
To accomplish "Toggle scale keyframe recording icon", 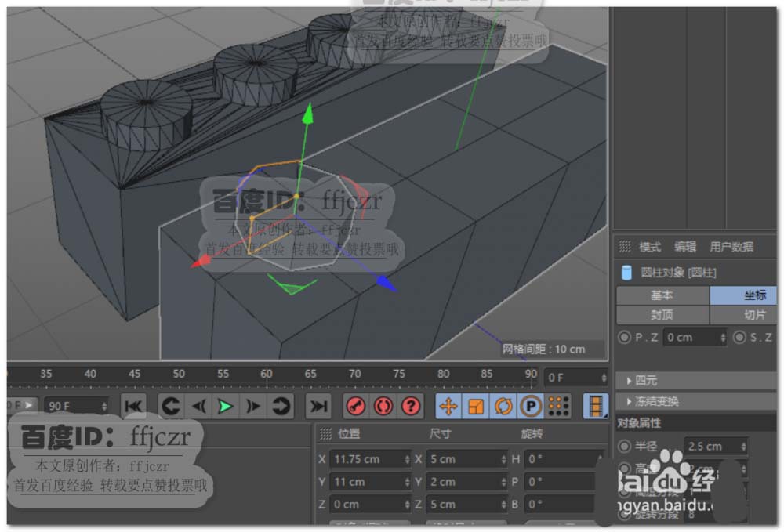I will click(x=476, y=406).
